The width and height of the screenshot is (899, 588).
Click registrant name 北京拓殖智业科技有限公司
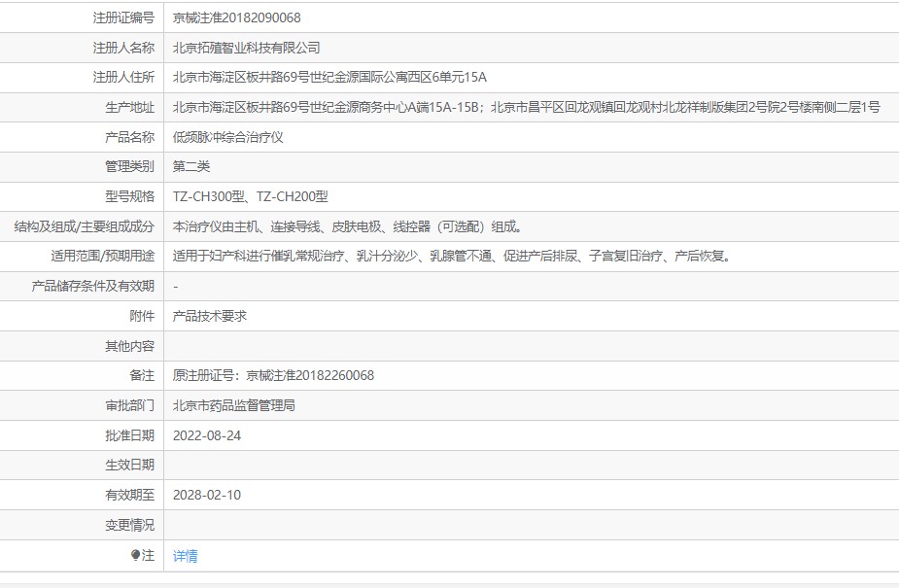247,48
